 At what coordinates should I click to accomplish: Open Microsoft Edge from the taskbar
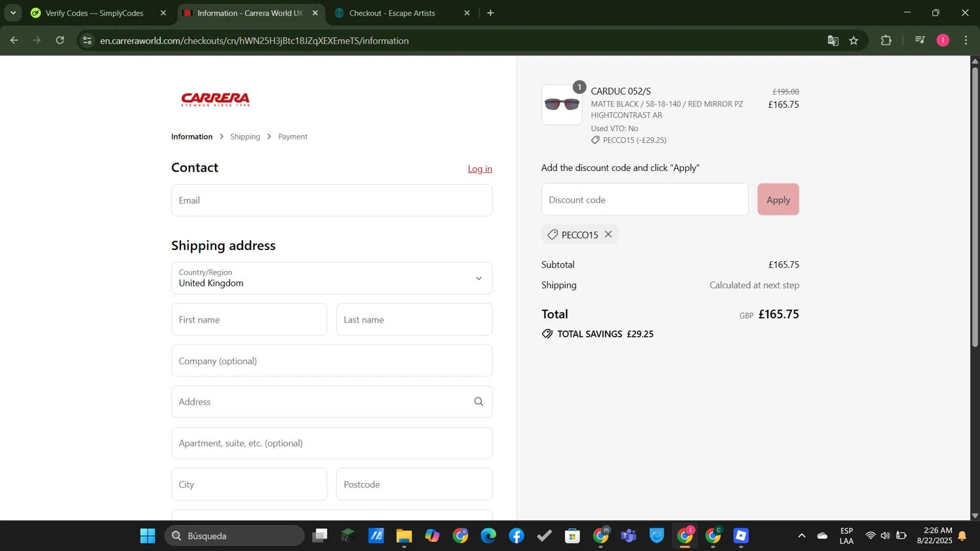(x=488, y=536)
